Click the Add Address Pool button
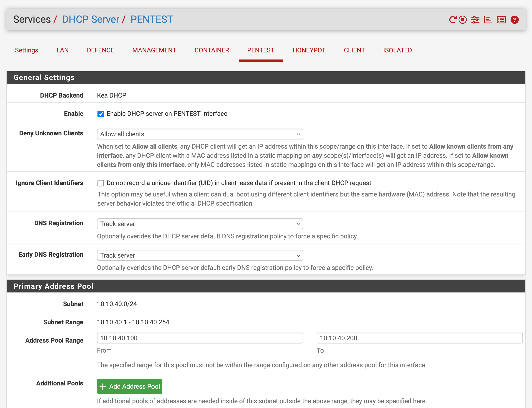The width and height of the screenshot is (532, 408). (x=130, y=386)
